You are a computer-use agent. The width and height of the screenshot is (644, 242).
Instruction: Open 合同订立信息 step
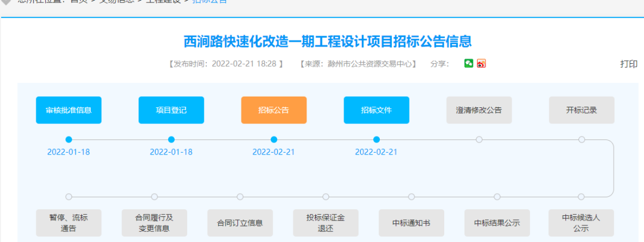click(240, 223)
